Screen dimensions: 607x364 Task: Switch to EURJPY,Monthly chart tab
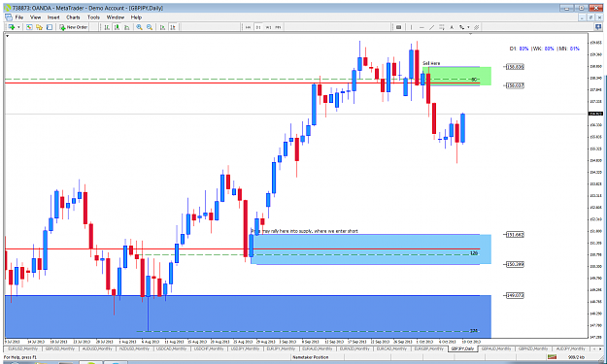281,348
